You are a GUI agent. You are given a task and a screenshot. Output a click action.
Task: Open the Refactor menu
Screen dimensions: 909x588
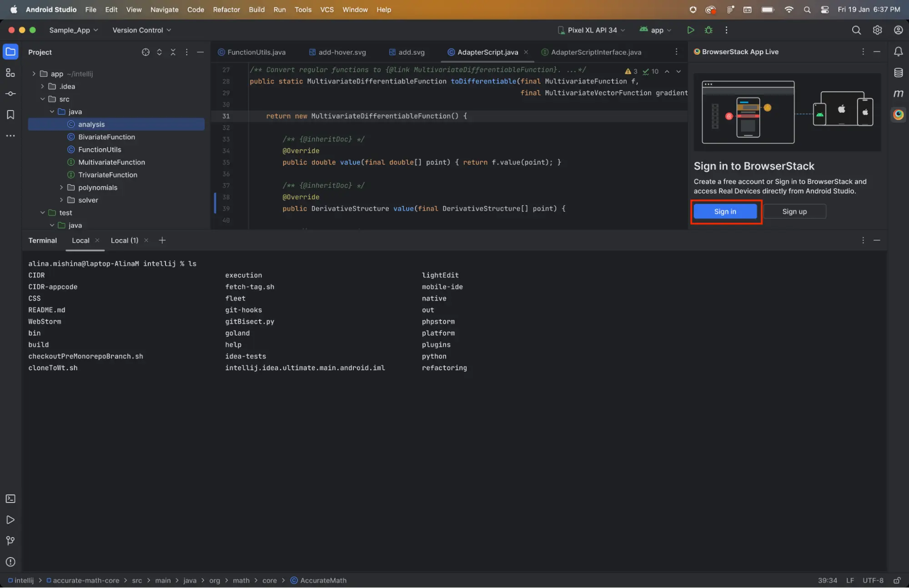point(226,10)
